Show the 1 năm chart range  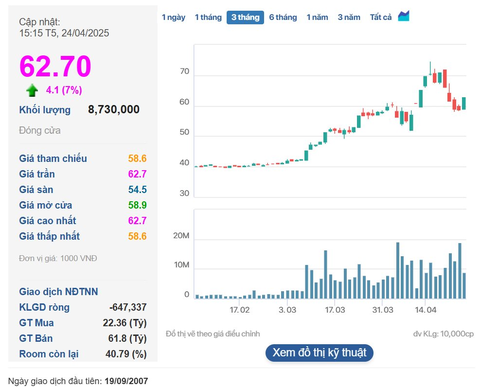(317, 17)
